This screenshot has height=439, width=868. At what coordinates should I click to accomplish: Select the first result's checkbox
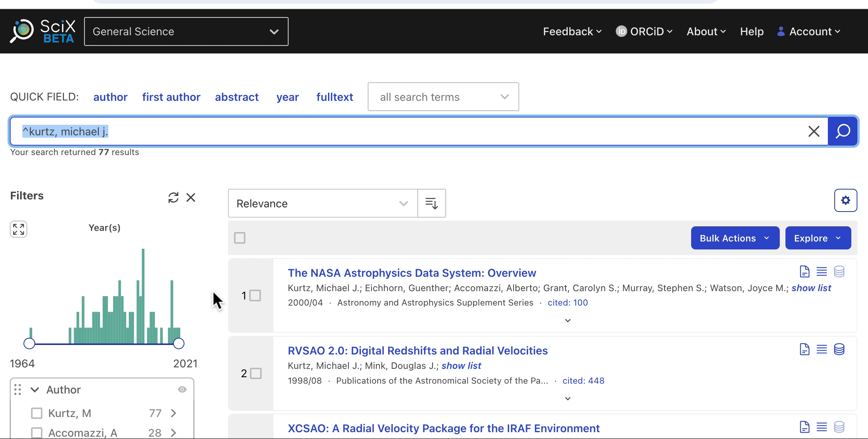tap(255, 296)
